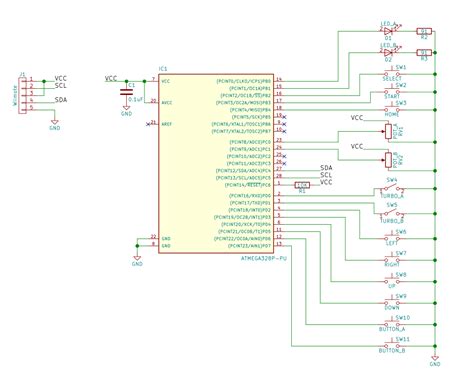Select the J1 Wiimote connector symbol
Screen dimensions: 474x385
(22, 96)
